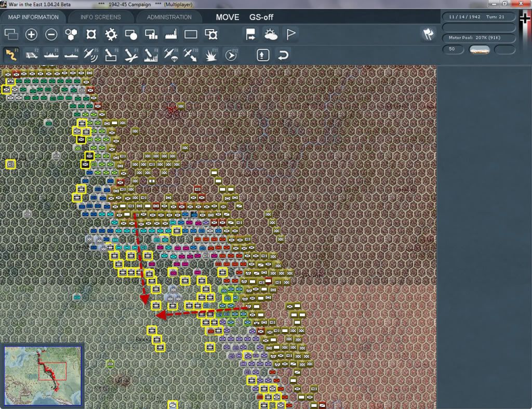The image size is (532, 409).
Task: Zoom out the map with minus icon
Action: (51, 34)
